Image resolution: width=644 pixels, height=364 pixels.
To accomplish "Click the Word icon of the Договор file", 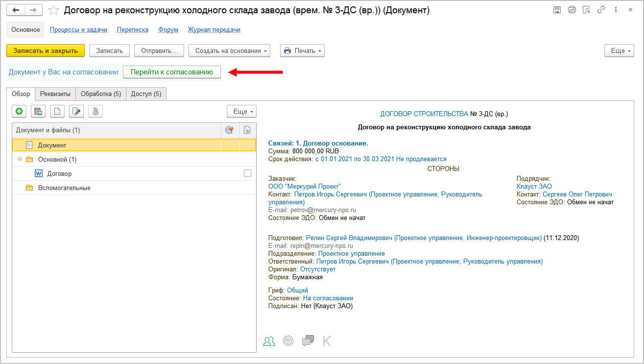I will pyautogui.click(x=38, y=173).
